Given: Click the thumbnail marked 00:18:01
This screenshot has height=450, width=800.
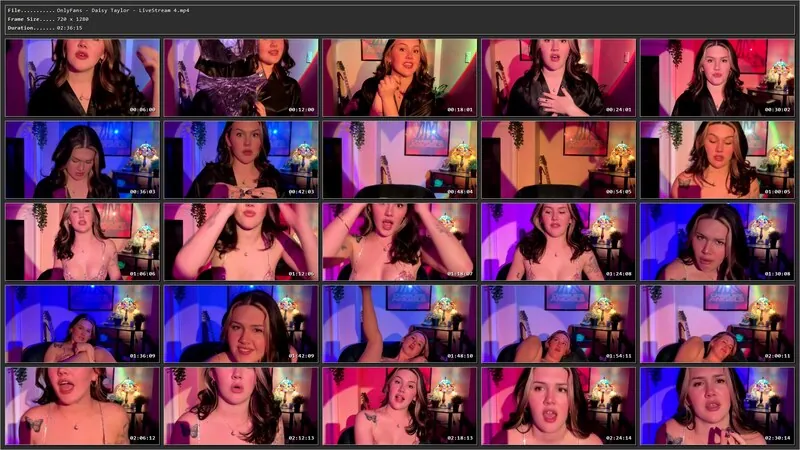Looking at the screenshot, I should (399, 78).
